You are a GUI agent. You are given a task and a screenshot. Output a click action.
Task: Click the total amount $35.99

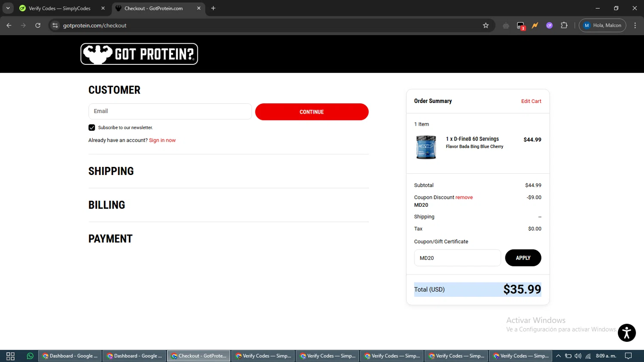pos(522,290)
